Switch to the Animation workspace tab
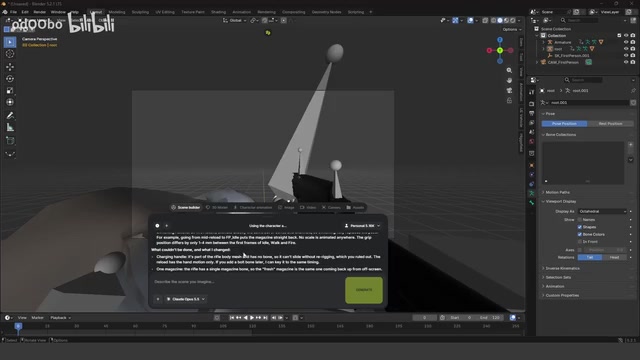This screenshot has height=360, width=640. pos(242,12)
